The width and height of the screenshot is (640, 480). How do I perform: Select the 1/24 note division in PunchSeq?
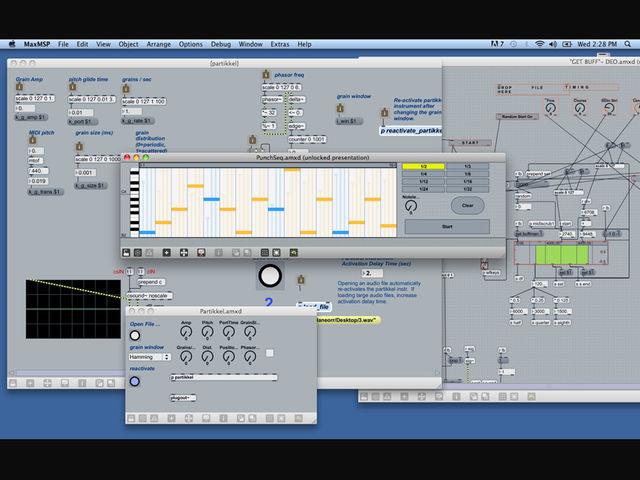[423, 189]
